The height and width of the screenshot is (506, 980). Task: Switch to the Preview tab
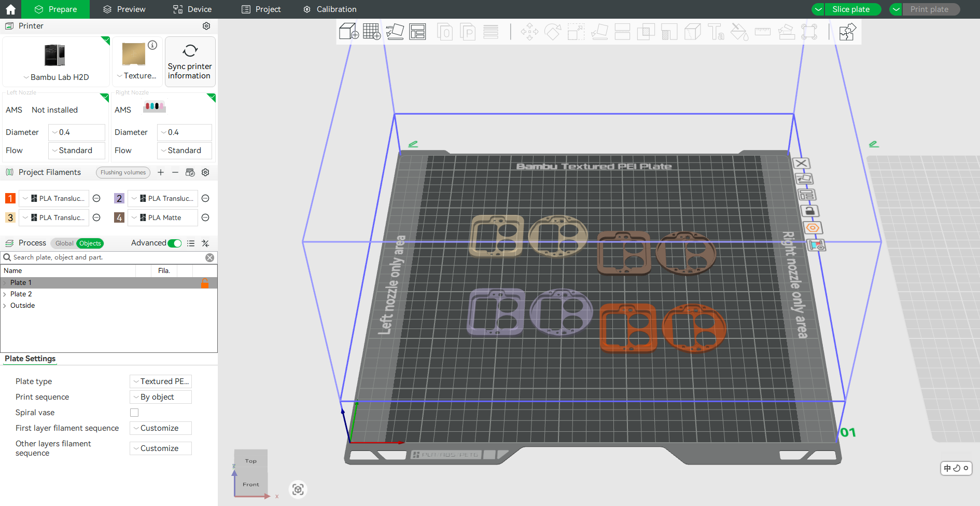(x=124, y=9)
